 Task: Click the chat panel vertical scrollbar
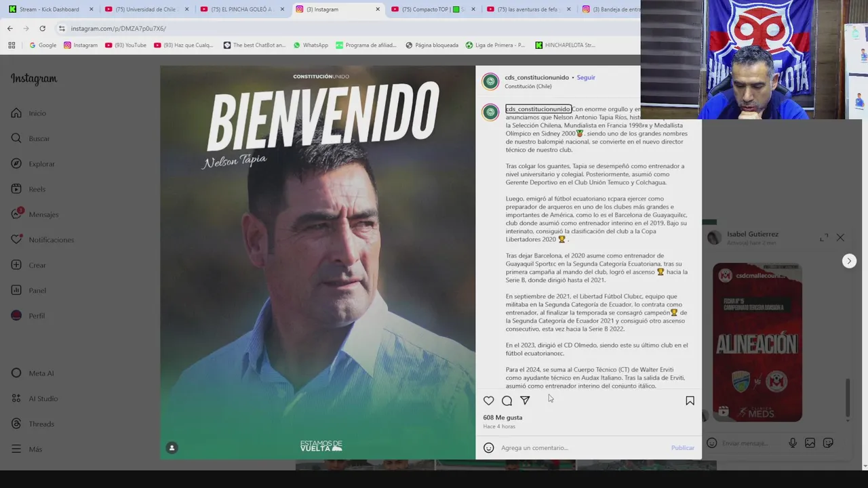point(848,398)
